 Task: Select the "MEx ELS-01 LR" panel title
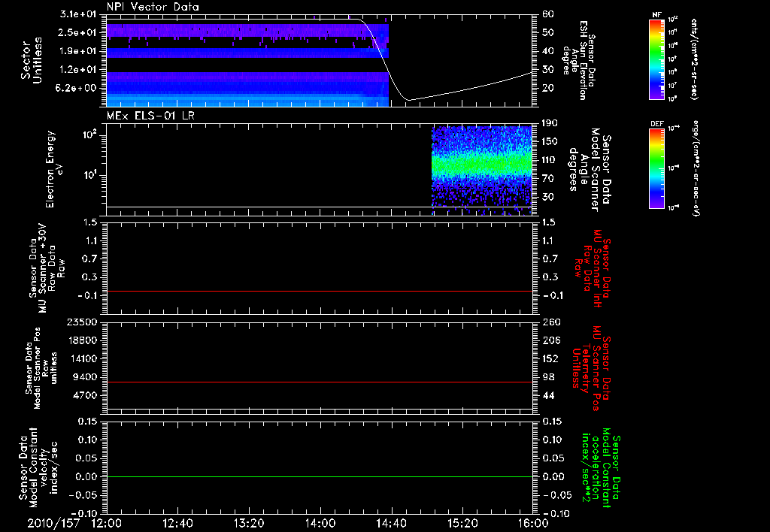(x=150, y=116)
